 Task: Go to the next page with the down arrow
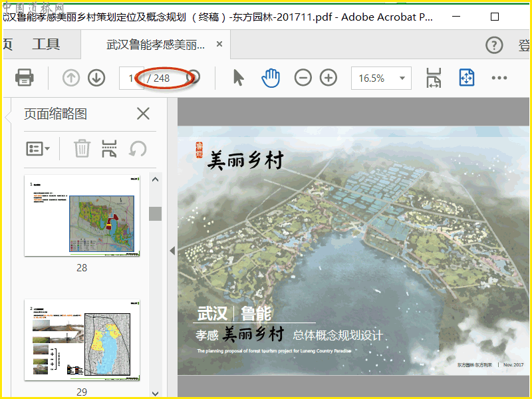click(x=96, y=78)
